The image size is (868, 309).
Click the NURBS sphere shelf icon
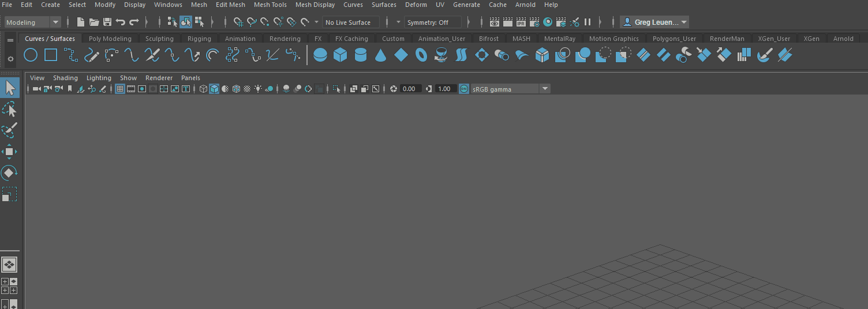pyautogui.click(x=320, y=55)
